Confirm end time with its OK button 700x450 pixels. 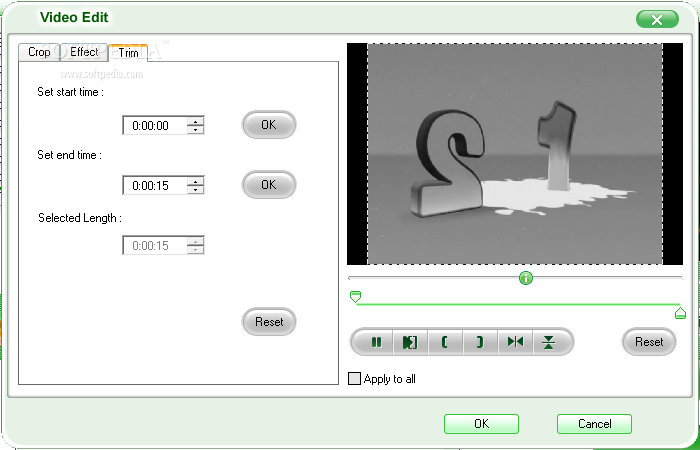pos(269,184)
